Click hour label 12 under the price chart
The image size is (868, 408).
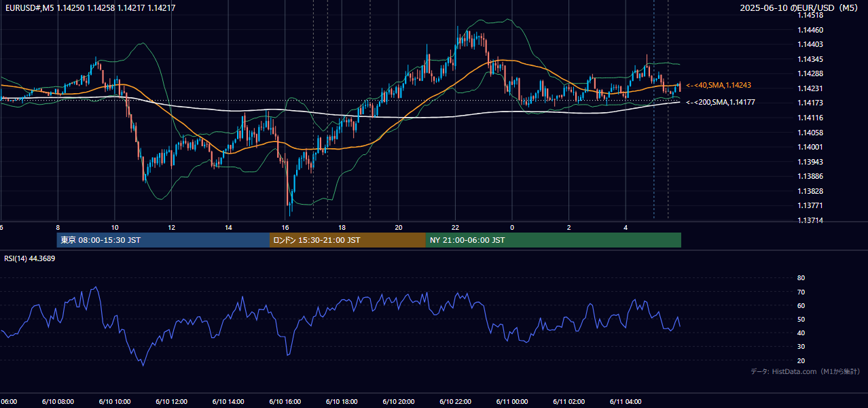171,227
